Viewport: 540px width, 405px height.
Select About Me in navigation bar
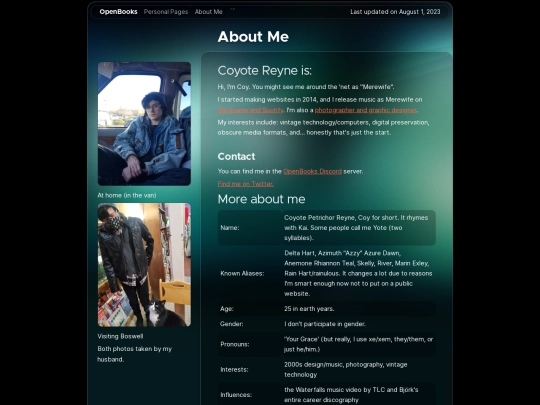tap(208, 12)
